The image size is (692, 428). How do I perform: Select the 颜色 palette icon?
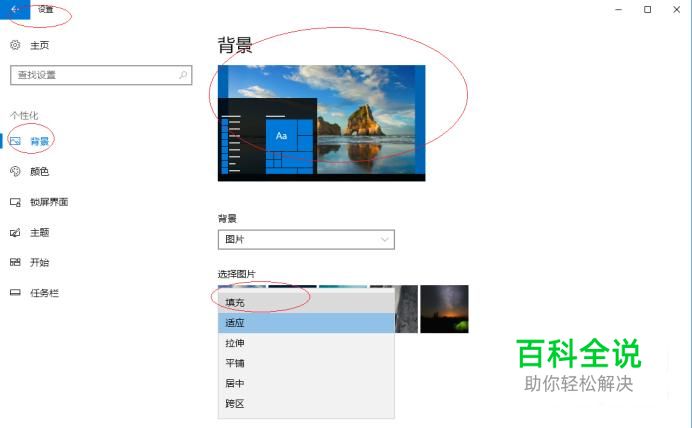tap(15, 171)
